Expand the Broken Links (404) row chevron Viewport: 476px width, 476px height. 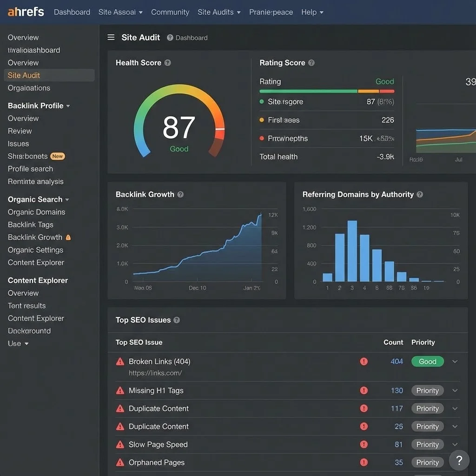[455, 361]
